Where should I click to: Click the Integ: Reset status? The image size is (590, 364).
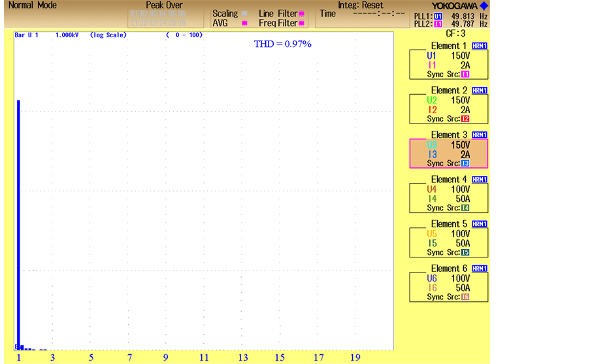(x=360, y=5)
